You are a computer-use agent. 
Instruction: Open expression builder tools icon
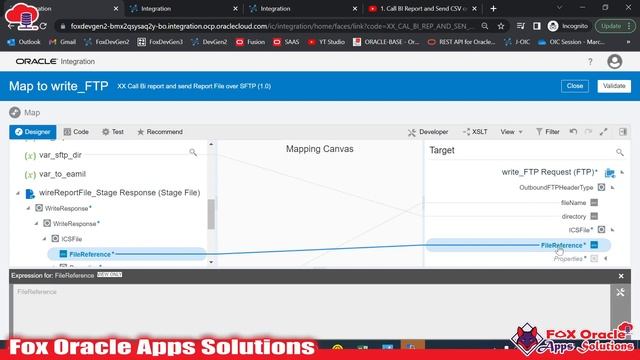pyautogui.click(x=620, y=292)
